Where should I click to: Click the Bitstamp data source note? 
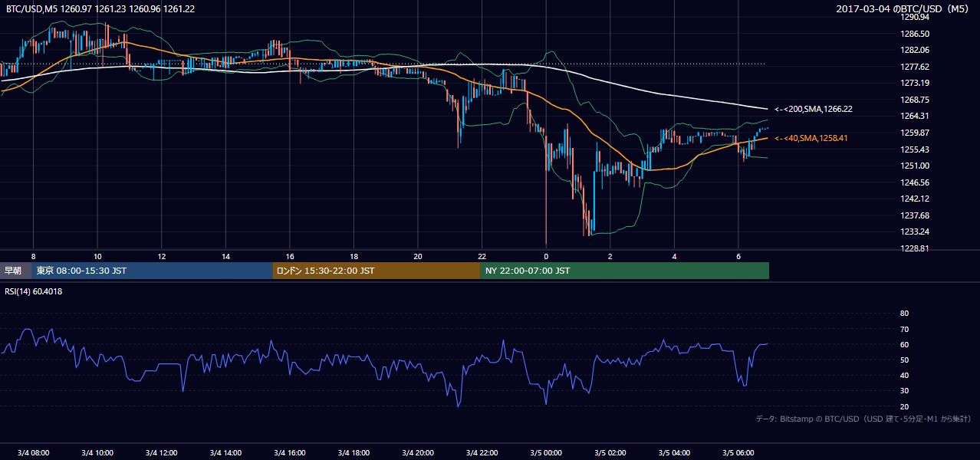(x=863, y=419)
